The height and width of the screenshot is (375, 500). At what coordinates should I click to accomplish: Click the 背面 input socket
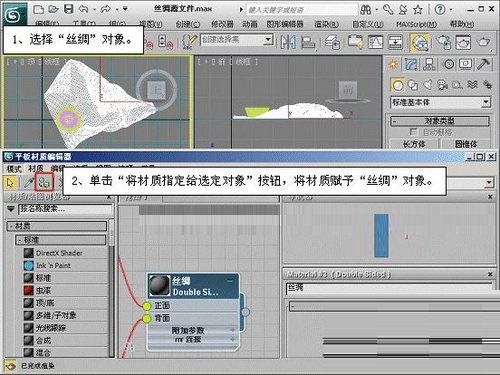[146, 318]
